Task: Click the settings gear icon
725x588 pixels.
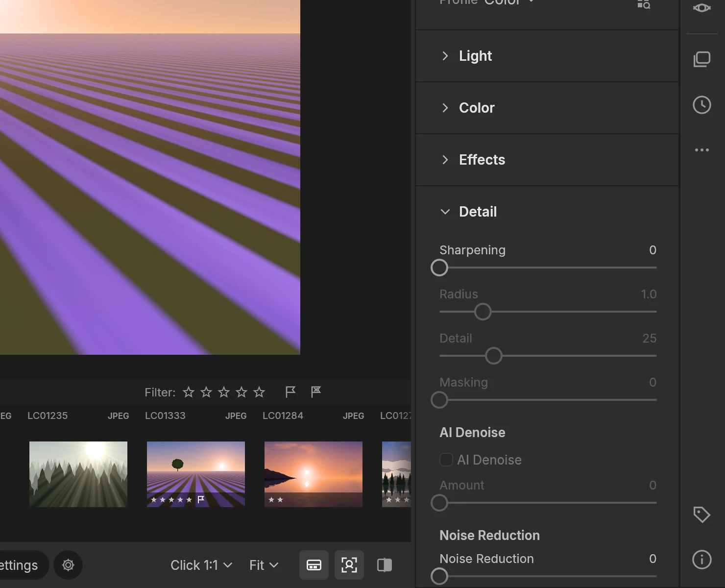Action: [68, 565]
